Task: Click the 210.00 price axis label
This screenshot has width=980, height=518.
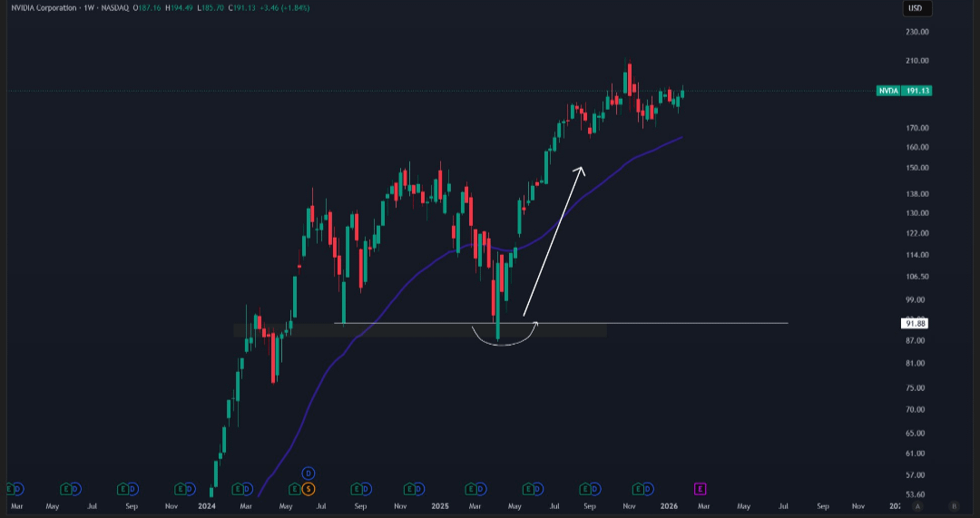Action: (x=916, y=61)
